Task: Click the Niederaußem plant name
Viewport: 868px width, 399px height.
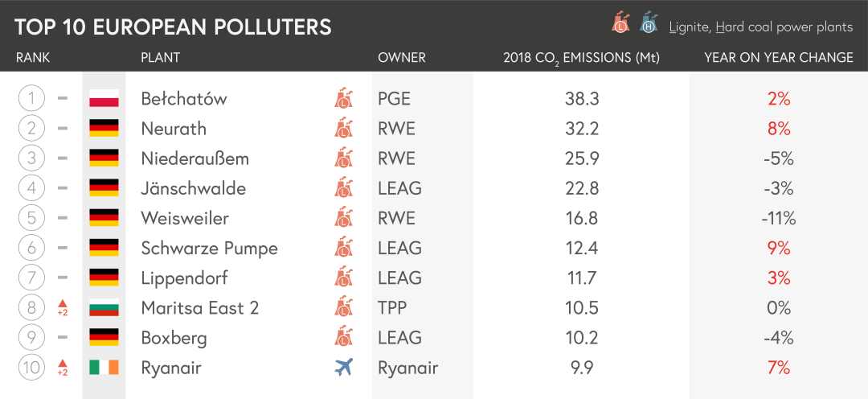Action: click(194, 158)
